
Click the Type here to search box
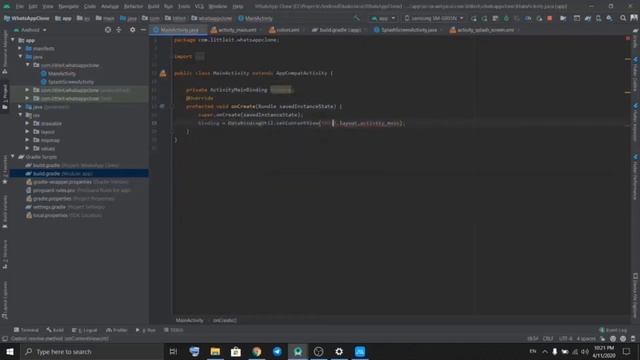coord(92,351)
